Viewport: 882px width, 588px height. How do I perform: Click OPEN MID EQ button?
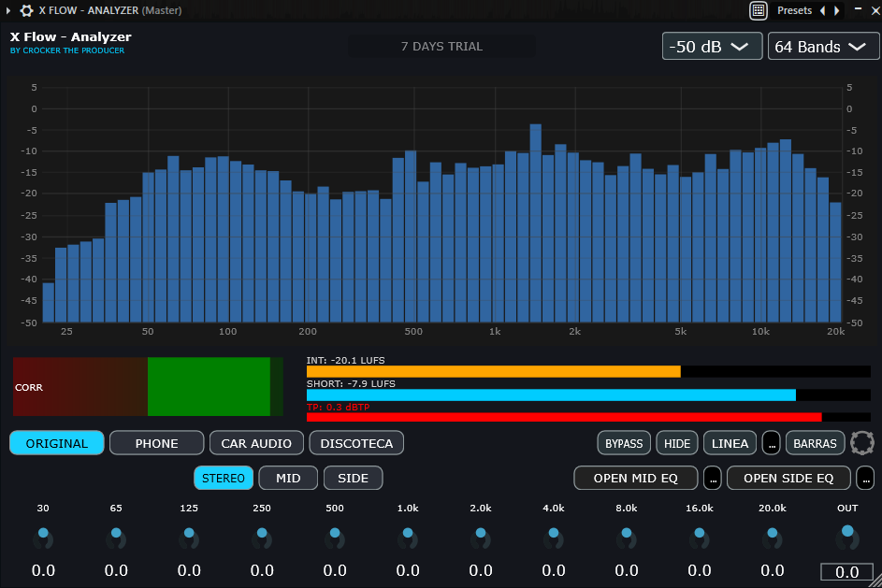pyautogui.click(x=636, y=478)
